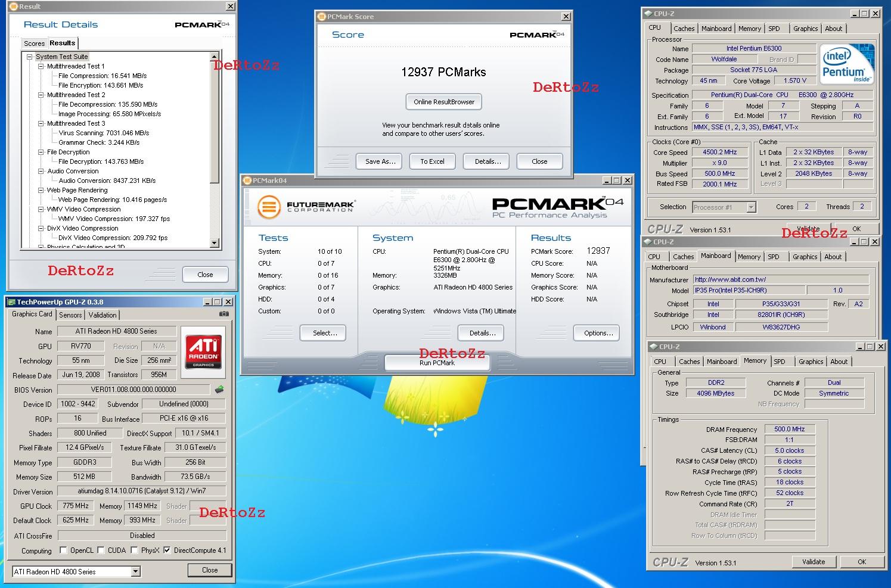Select DivX Video Compression: 209.792 fps row
This screenshot has height=588, width=891.
113,238
